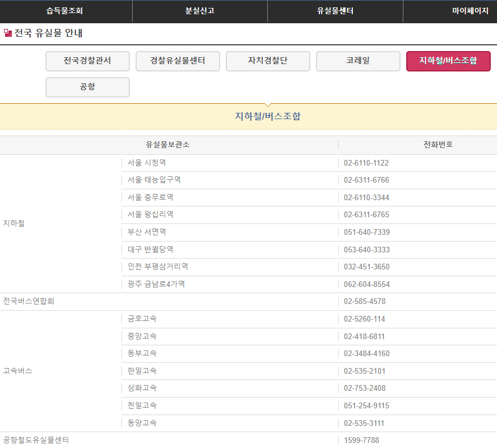Screen dimensions: 497x448
Task: Select the 코레일 category button
Action: 358,61
